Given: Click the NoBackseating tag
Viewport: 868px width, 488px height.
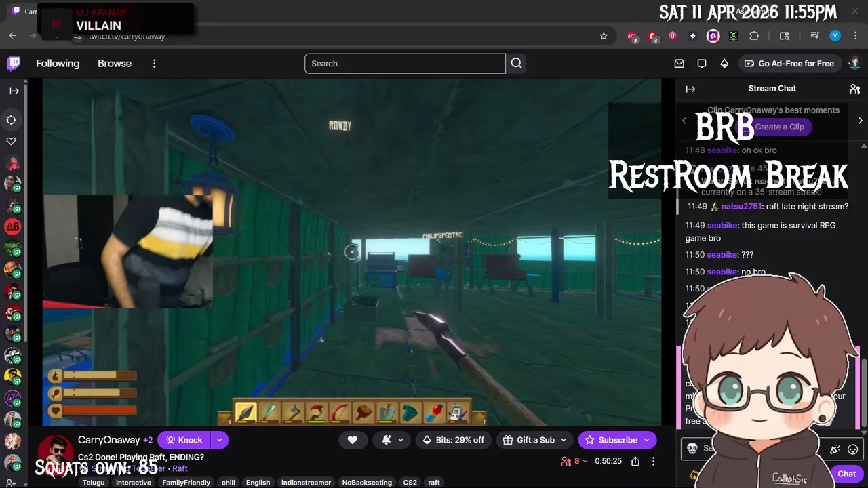Looking at the screenshot, I should click(x=367, y=483).
